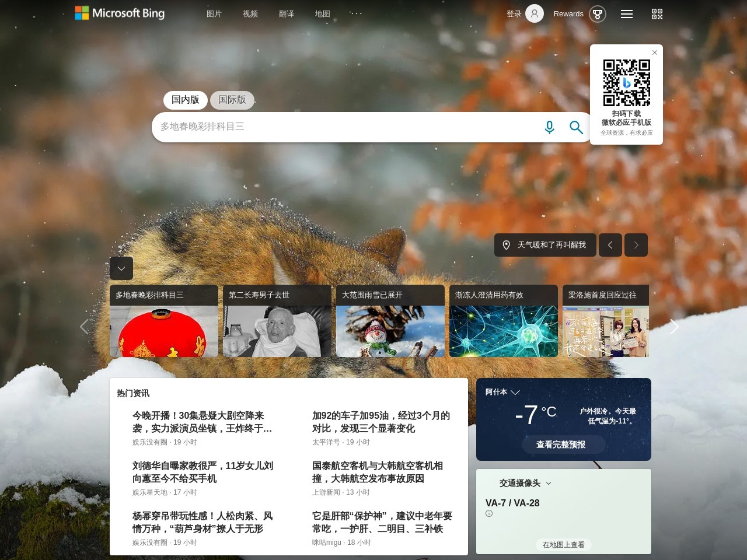Click the sign-in avatar toggle
Screen dimensions: 747x560
click(533, 13)
